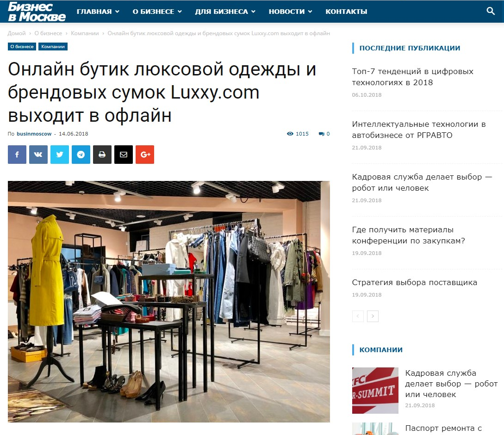Share the article on Facebook
This screenshot has width=504, height=435.
coord(17,155)
